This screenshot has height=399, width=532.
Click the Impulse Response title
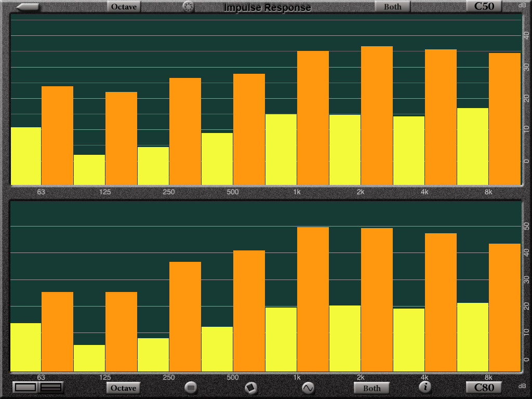(268, 7)
